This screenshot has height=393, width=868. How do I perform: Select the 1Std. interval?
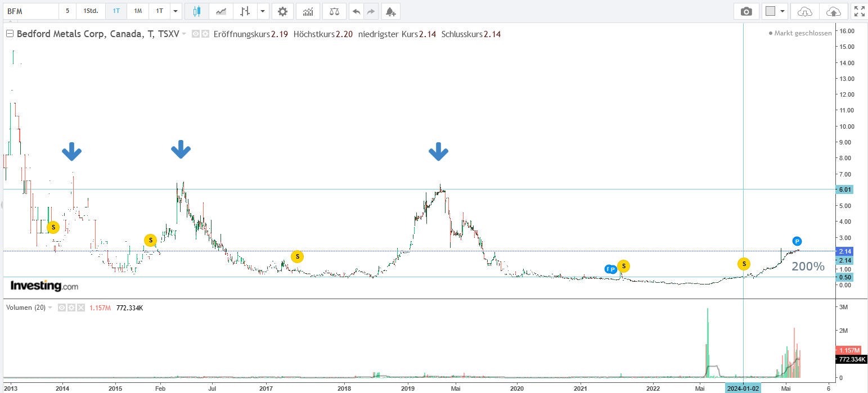(x=90, y=11)
